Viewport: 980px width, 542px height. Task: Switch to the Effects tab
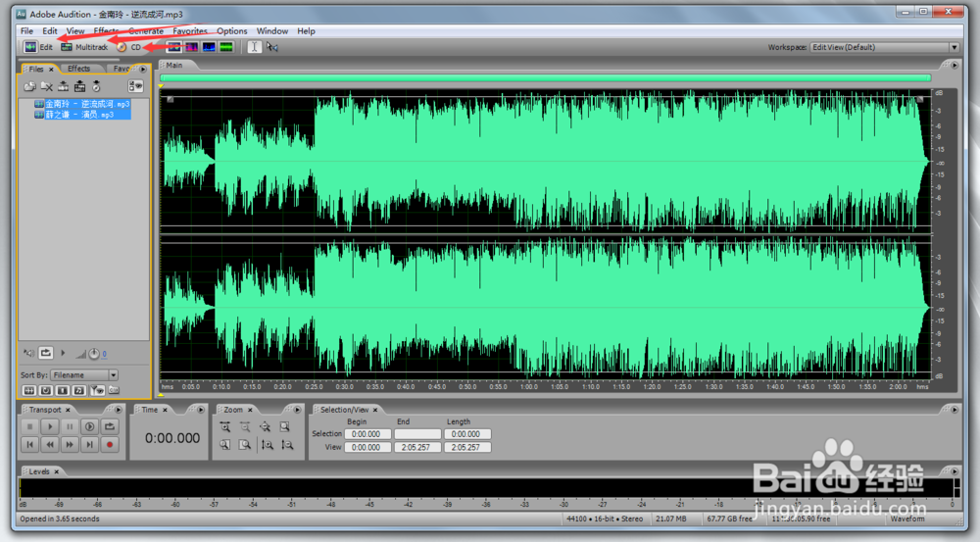click(x=78, y=69)
